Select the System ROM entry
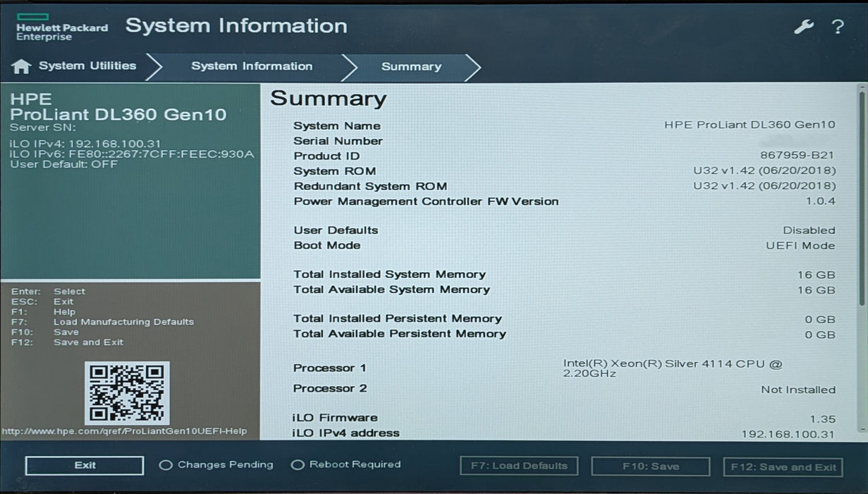 564,171
